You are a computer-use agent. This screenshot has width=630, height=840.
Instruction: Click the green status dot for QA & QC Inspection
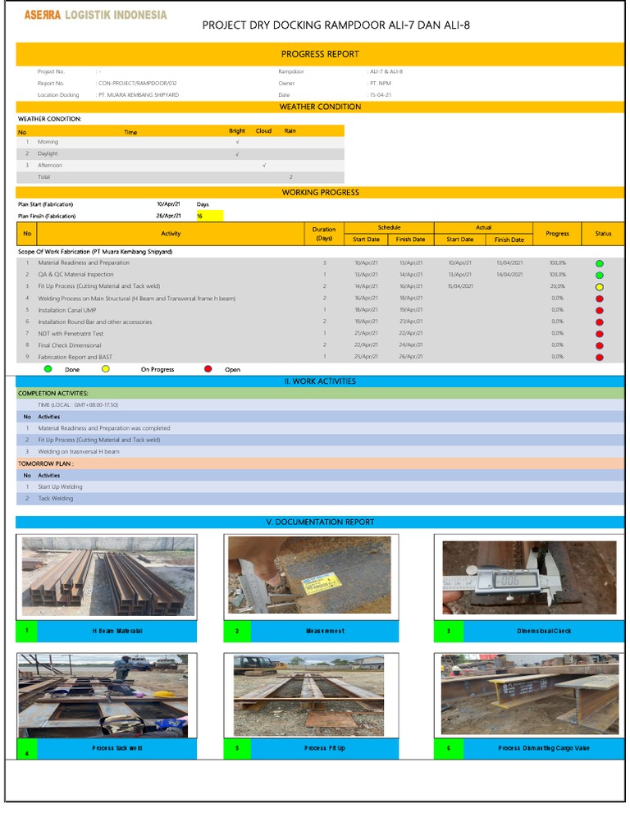(x=600, y=276)
